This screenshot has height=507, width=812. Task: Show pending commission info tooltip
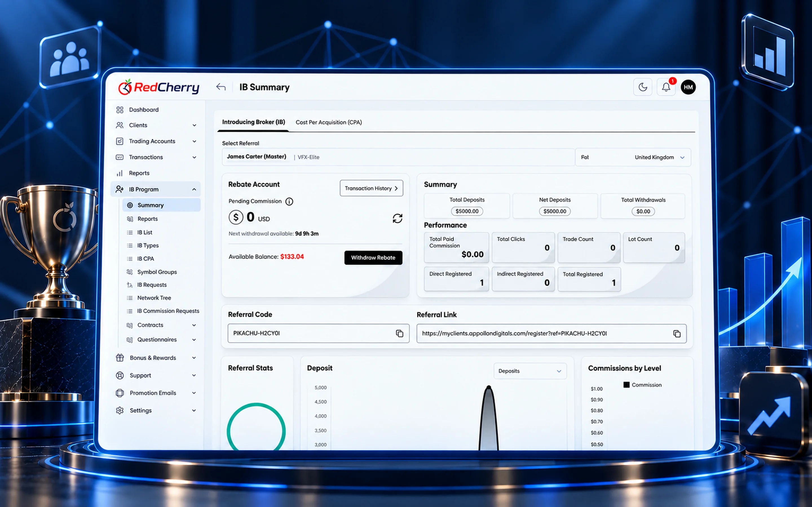tap(289, 201)
